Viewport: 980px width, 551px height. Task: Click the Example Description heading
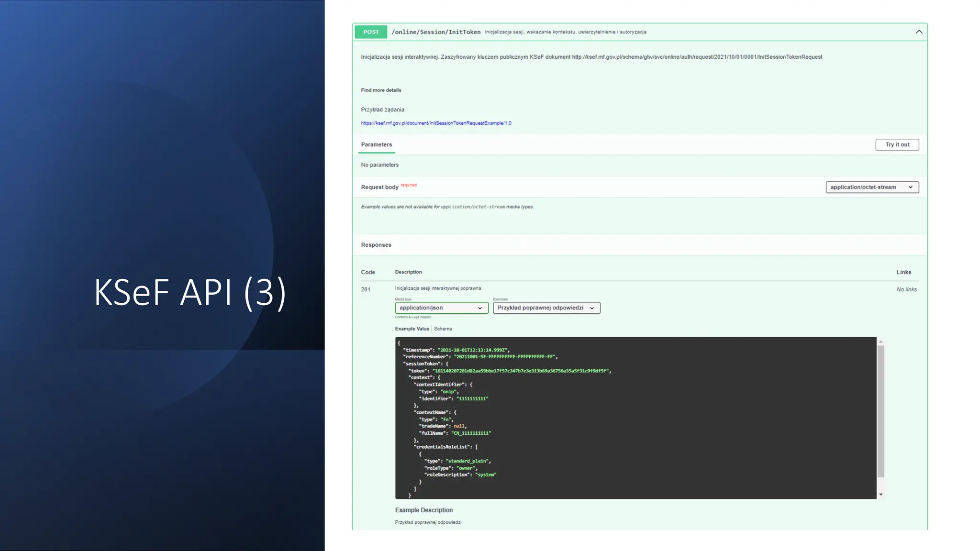tap(423, 510)
